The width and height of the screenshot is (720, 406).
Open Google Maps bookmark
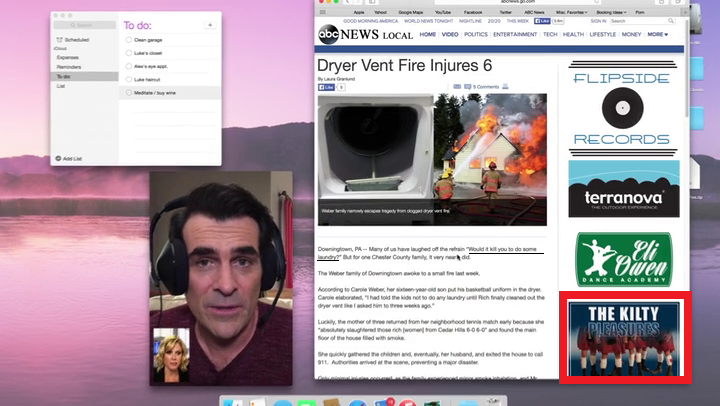point(411,12)
